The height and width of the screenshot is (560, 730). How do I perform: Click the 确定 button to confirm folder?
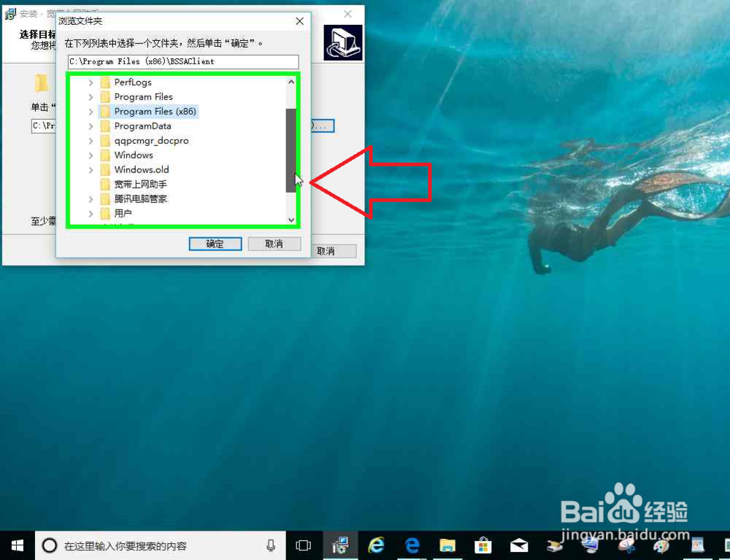pos(215,243)
